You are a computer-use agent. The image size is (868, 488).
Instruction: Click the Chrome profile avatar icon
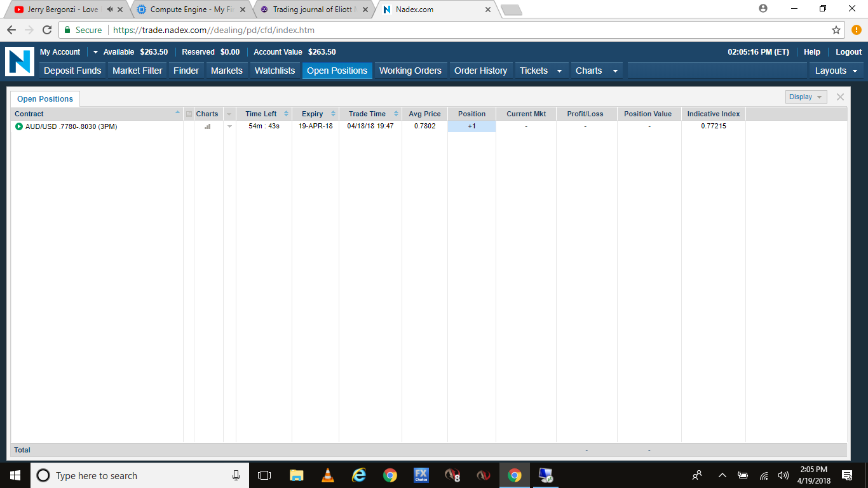pos(763,9)
